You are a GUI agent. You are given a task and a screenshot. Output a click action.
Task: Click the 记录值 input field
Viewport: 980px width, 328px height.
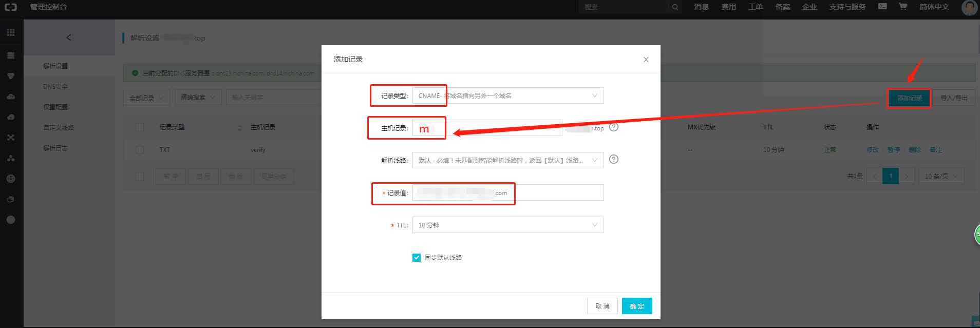(508, 192)
